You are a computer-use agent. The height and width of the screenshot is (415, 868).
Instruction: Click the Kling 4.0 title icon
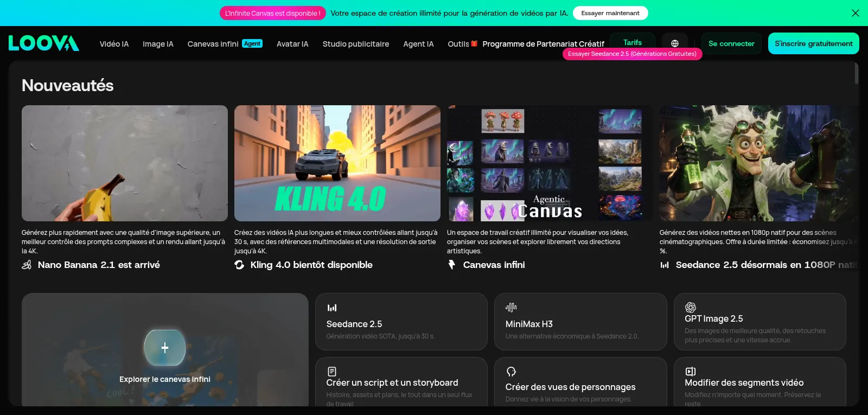[x=239, y=265]
